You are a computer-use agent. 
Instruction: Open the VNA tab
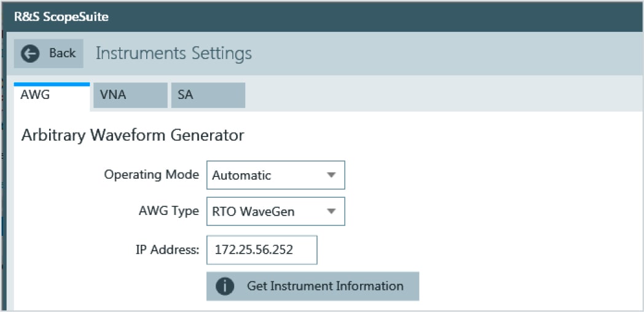click(x=130, y=95)
